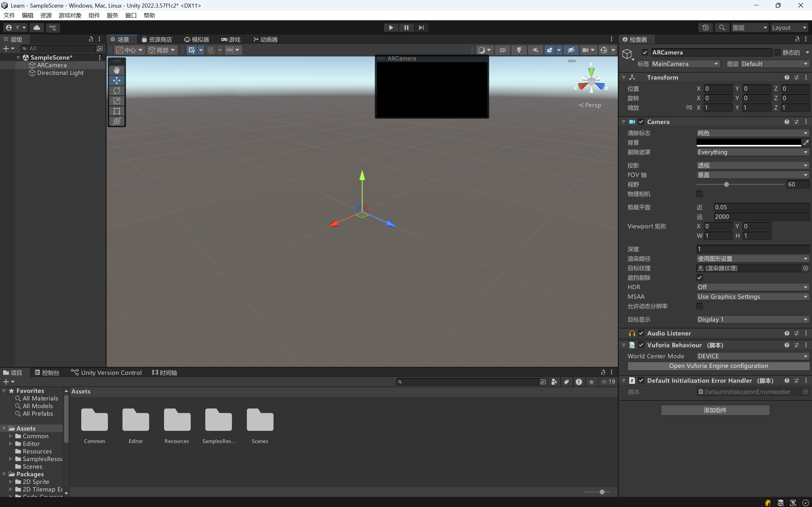
Task: Click the Pause button
Action: click(406, 28)
